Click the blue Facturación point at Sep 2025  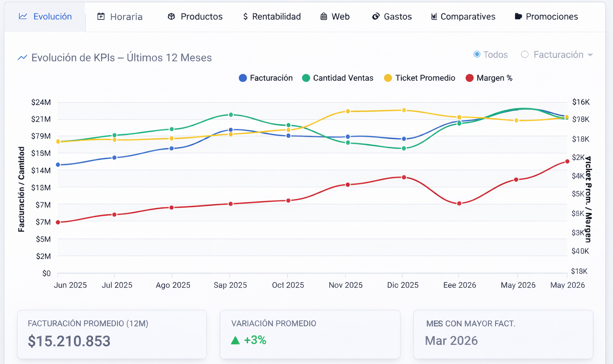pyautogui.click(x=231, y=130)
